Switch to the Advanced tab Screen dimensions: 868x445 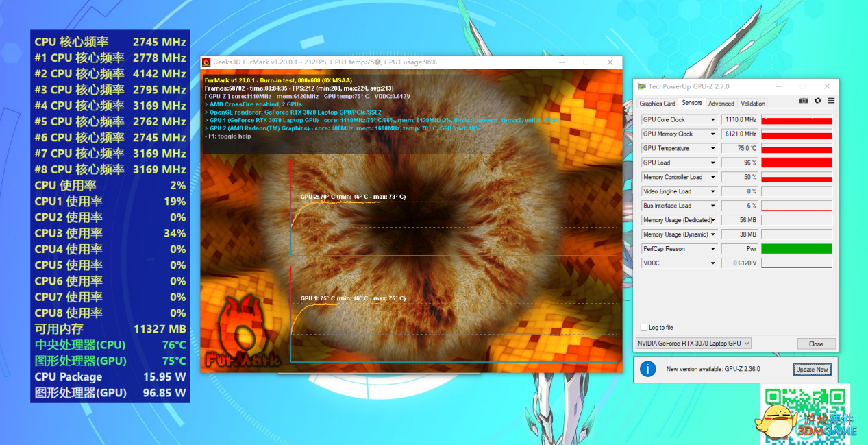(721, 104)
